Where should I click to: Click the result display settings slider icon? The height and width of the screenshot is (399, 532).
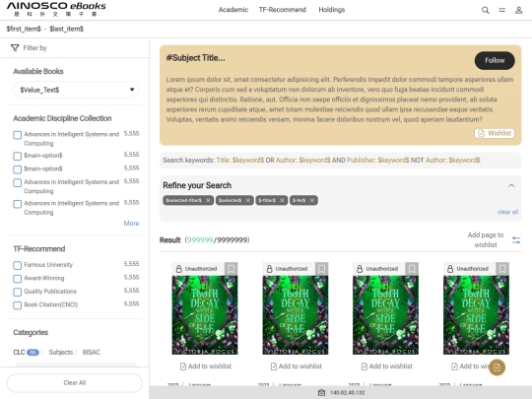tap(516, 240)
